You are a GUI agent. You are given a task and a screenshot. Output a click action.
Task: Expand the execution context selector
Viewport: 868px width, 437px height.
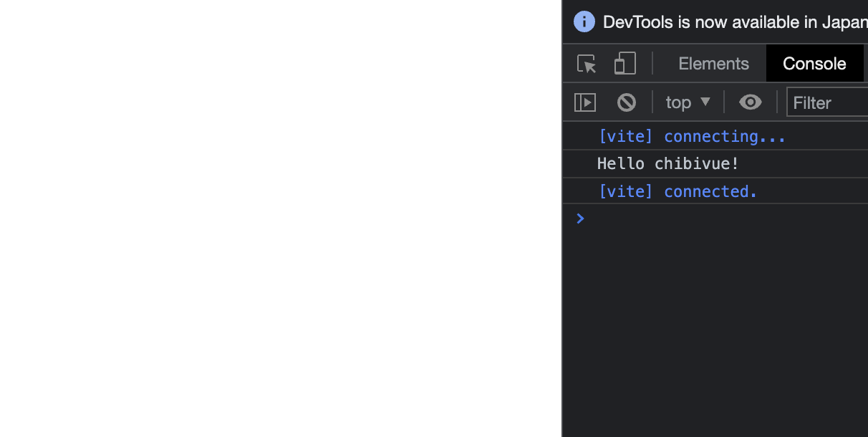pyautogui.click(x=686, y=102)
